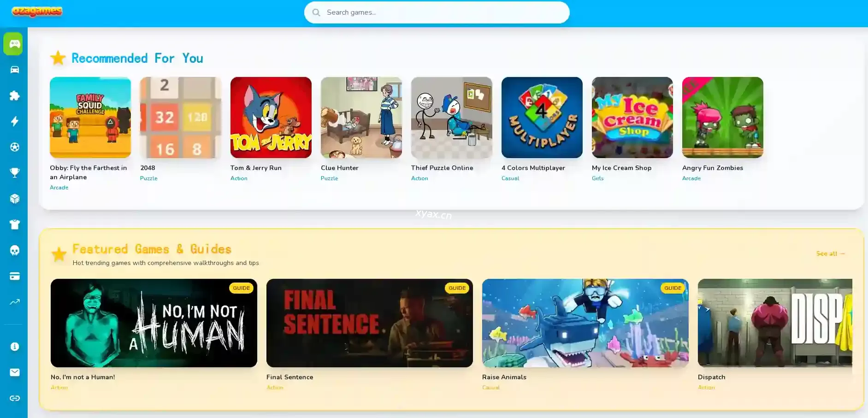Open the 4 Colors Multiplayer game thumbnail
Image resolution: width=868 pixels, height=418 pixels.
pos(542,118)
